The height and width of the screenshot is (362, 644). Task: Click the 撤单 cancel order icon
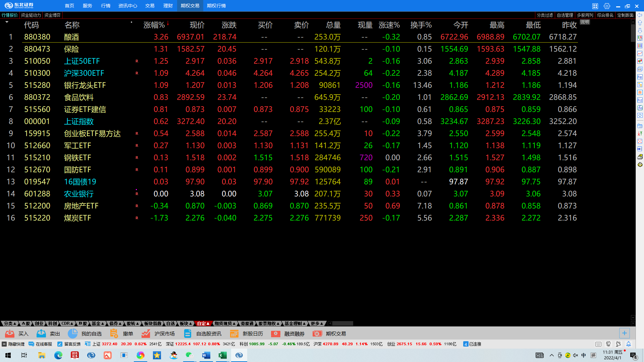[114, 334]
